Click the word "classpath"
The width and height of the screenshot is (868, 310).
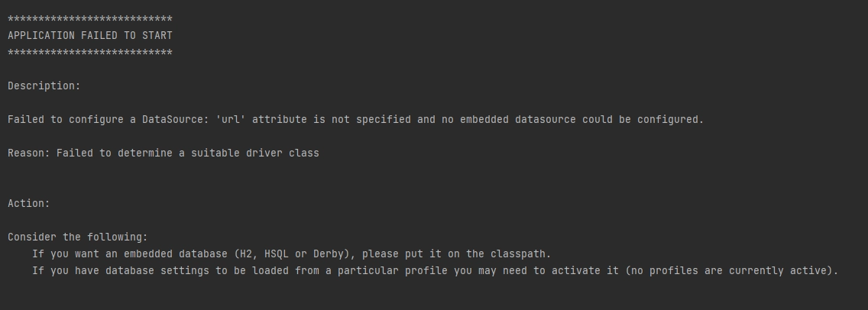pyautogui.click(x=517, y=254)
